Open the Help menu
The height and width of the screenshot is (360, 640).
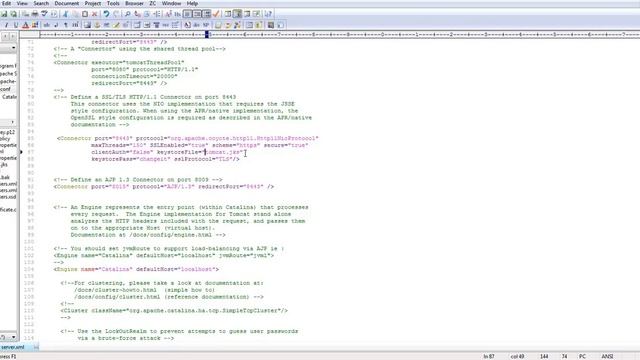[192, 3]
